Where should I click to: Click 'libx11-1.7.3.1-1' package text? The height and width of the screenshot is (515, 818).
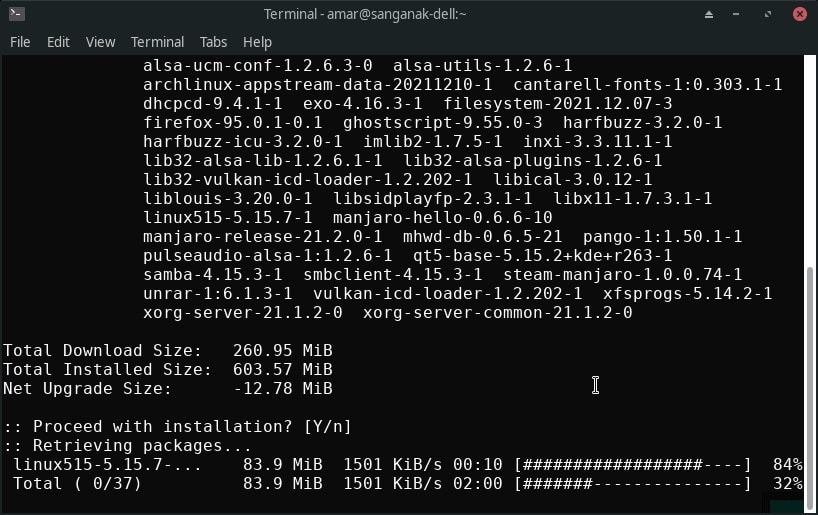[x=633, y=199]
